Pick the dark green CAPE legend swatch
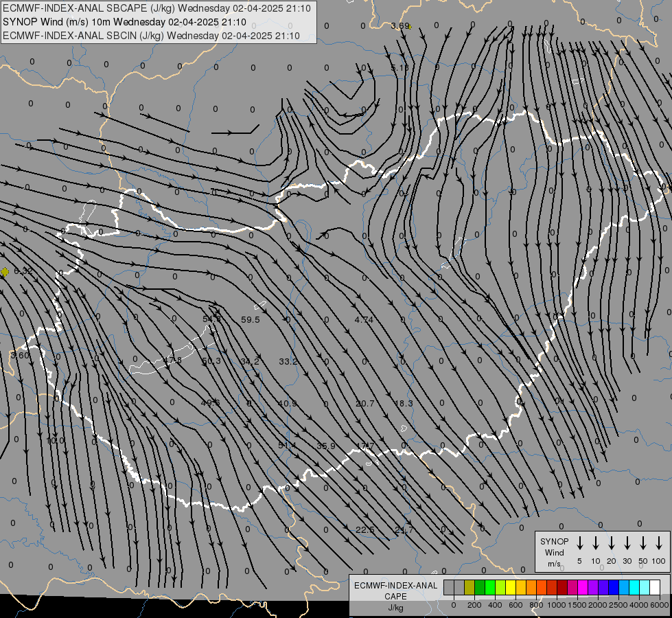672x618 pixels. [x=480, y=588]
